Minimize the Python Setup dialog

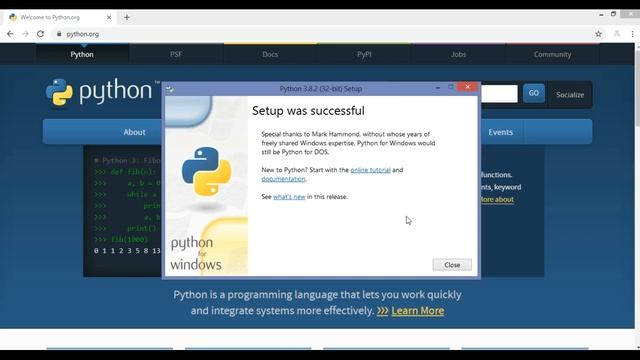pos(438,87)
